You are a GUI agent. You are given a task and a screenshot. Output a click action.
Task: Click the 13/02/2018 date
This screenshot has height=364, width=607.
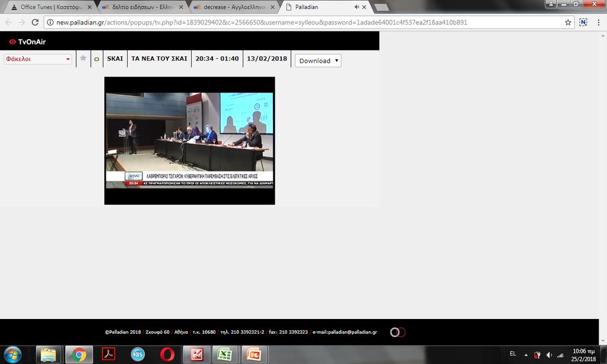pos(267,59)
